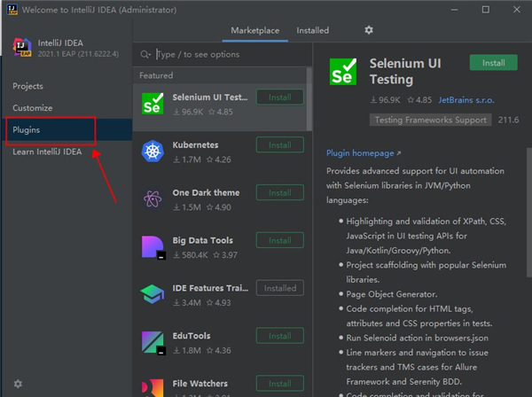The height and width of the screenshot is (397, 532).
Task: Select the One Dark theme atom icon
Action: [x=152, y=199]
